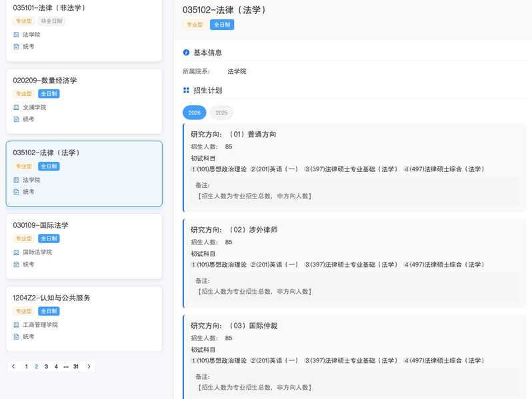The image size is (532, 399).
Task: Select the 2026 year tab
Action: point(194,113)
